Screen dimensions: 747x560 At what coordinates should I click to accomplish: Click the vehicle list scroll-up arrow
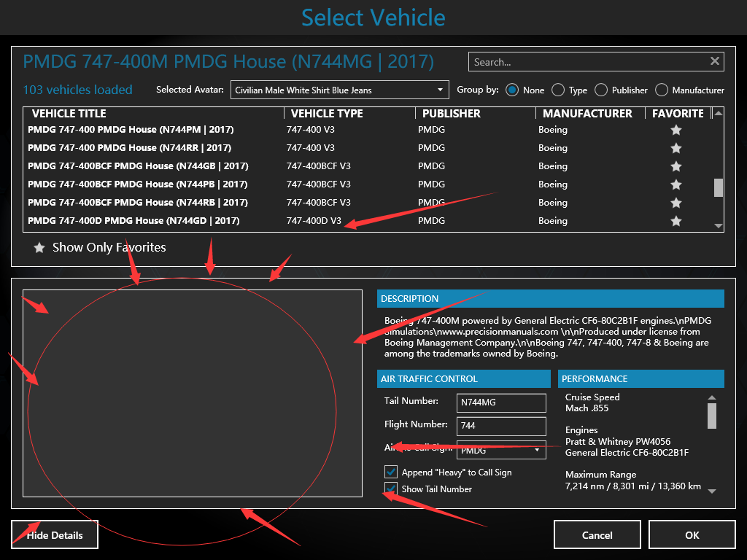(719, 113)
